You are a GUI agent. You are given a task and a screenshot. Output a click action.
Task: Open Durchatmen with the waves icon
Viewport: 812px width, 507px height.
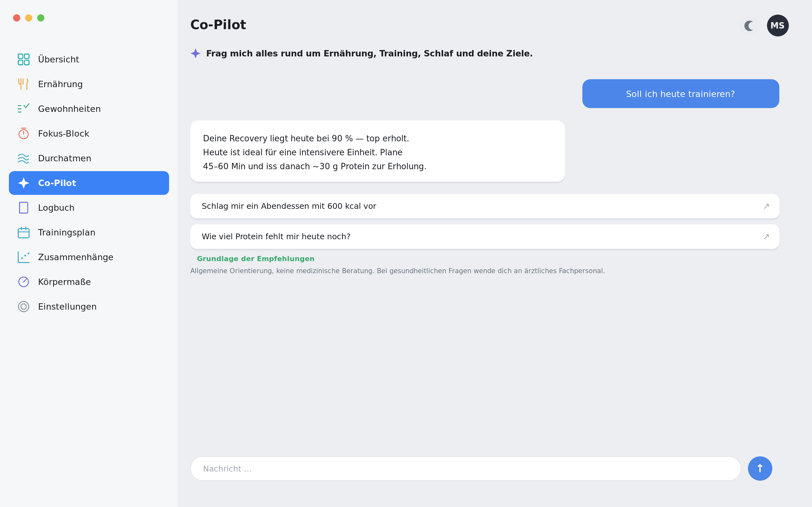pyautogui.click(x=23, y=158)
